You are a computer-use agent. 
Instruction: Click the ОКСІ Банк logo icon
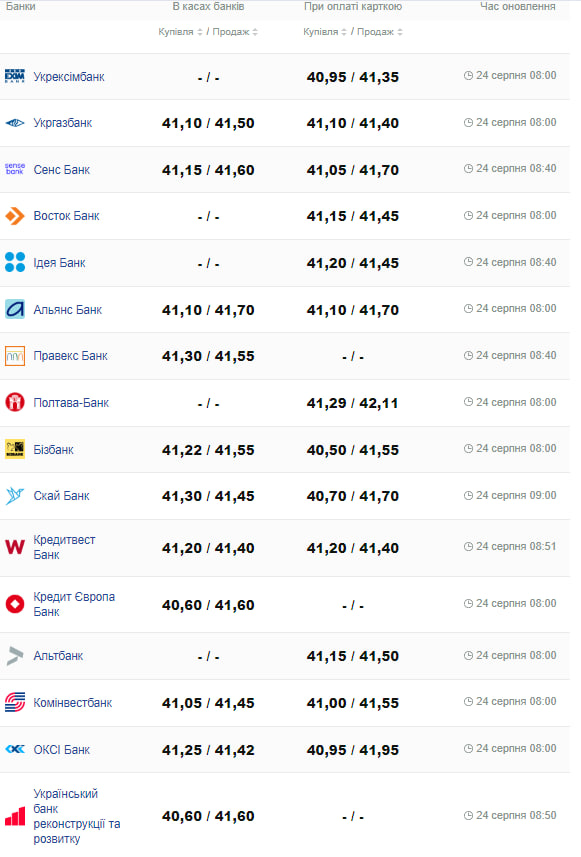(x=15, y=749)
